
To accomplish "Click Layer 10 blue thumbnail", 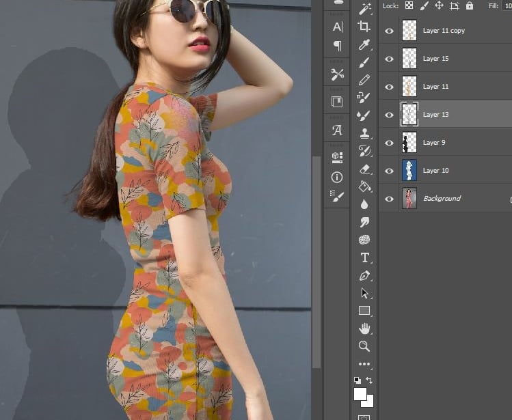I will point(409,170).
